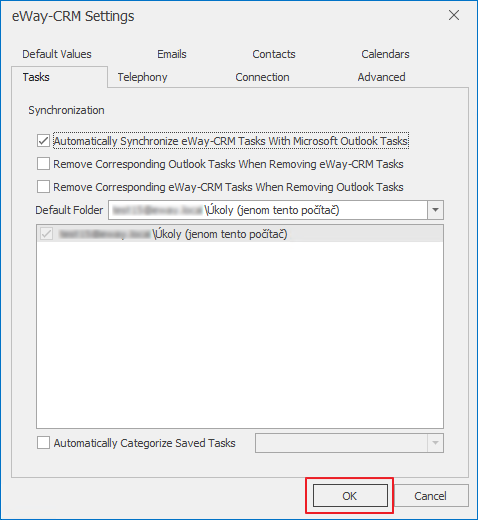The width and height of the screenshot is (478, 520).
Task: Click the Cancel button
Action: 430,496
